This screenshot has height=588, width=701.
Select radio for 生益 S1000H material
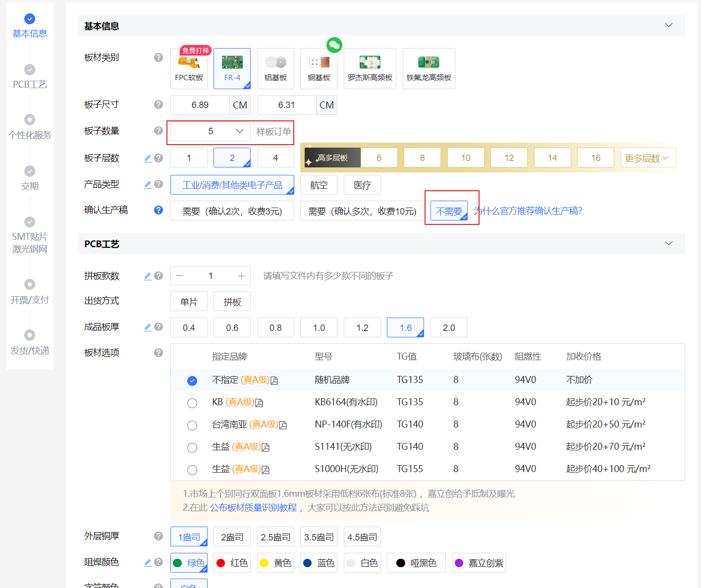[x=192, y=470]
